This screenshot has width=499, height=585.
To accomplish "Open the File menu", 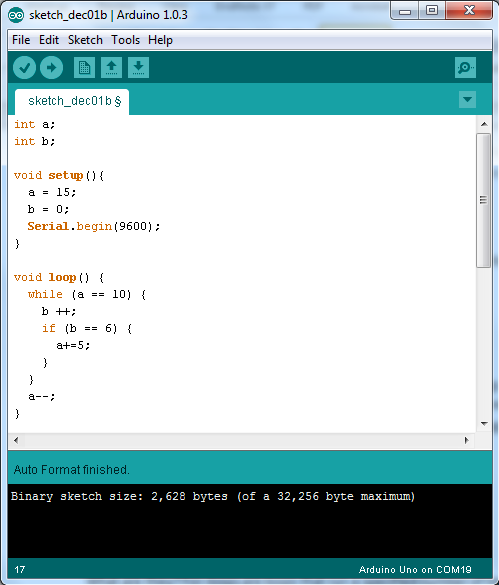I will coord(21,40).
